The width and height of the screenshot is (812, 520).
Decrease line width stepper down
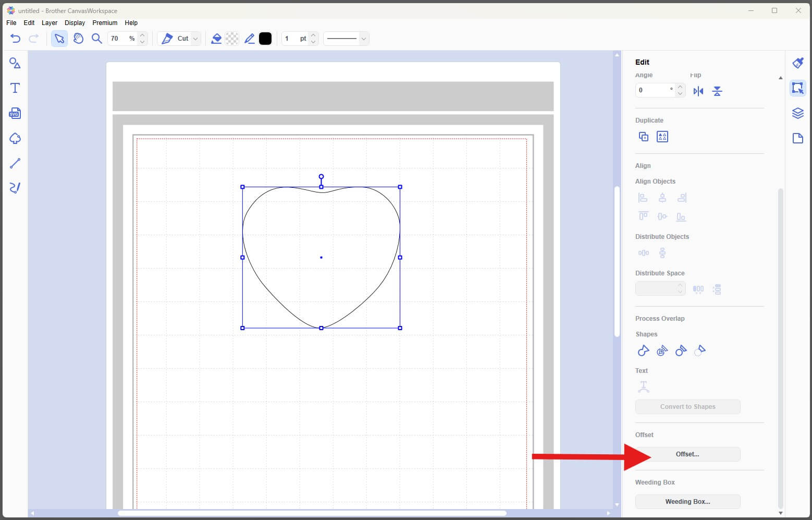313,42
